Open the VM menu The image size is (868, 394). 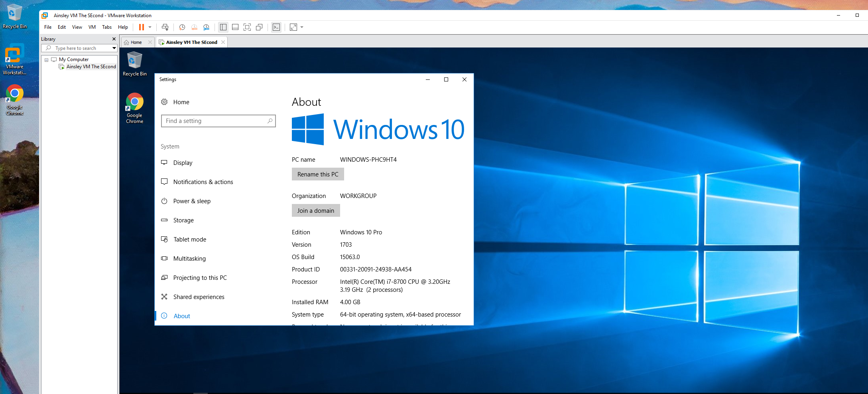[x=92, y=27]
